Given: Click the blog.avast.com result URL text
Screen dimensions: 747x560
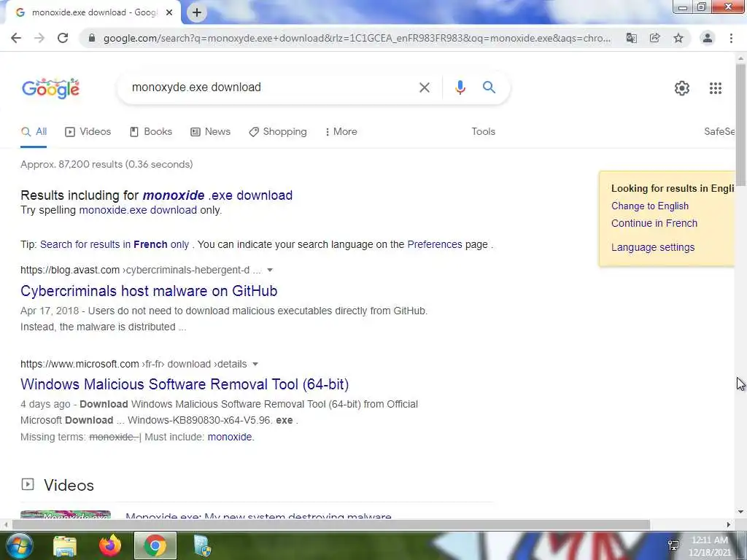Looking at the screenshot, I should click(141, 270).
